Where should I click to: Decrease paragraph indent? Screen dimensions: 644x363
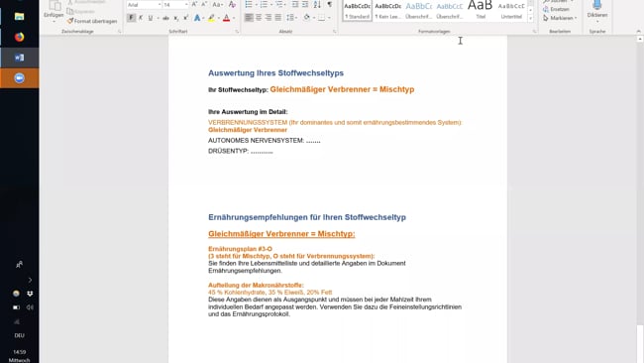coord(295,5)
